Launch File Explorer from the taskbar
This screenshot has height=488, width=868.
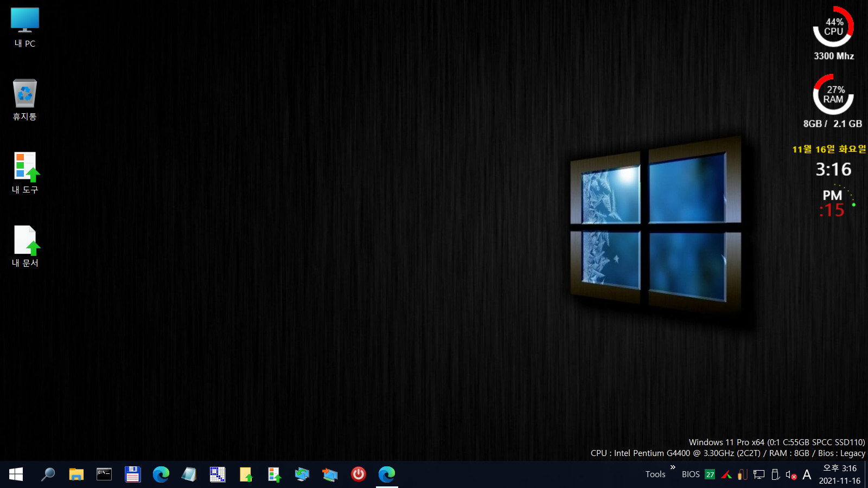pos(76,474)
